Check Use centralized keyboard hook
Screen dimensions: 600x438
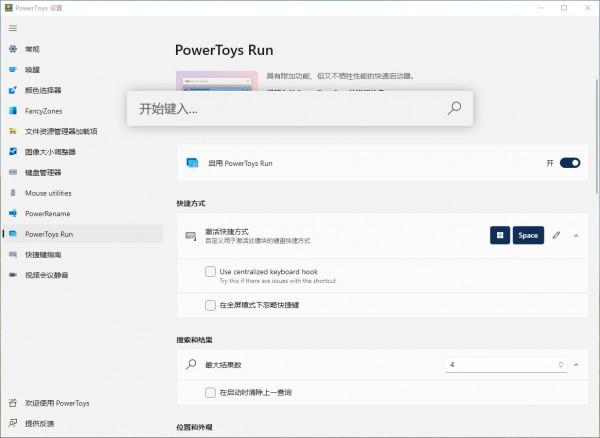(210, 272)
